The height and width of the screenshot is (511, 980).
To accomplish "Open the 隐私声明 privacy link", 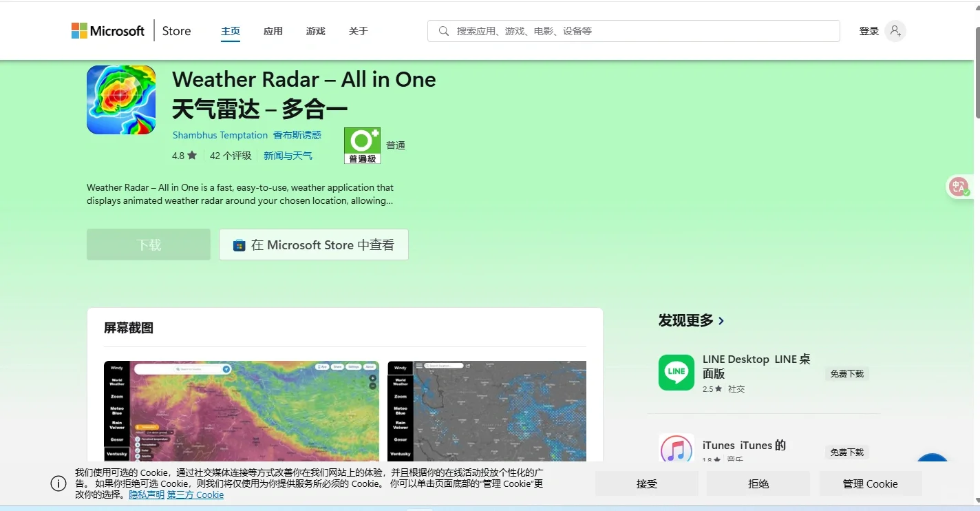I will [x=147, y=494].
